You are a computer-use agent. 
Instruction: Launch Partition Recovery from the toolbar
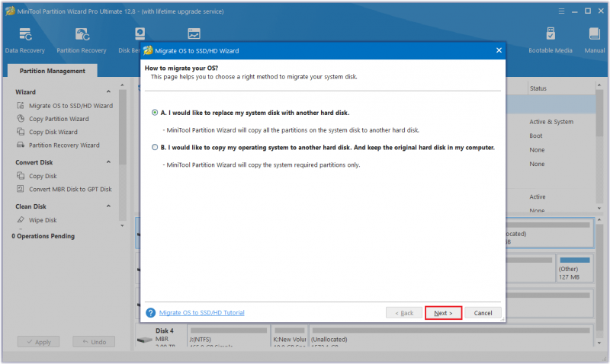[82, 34]
